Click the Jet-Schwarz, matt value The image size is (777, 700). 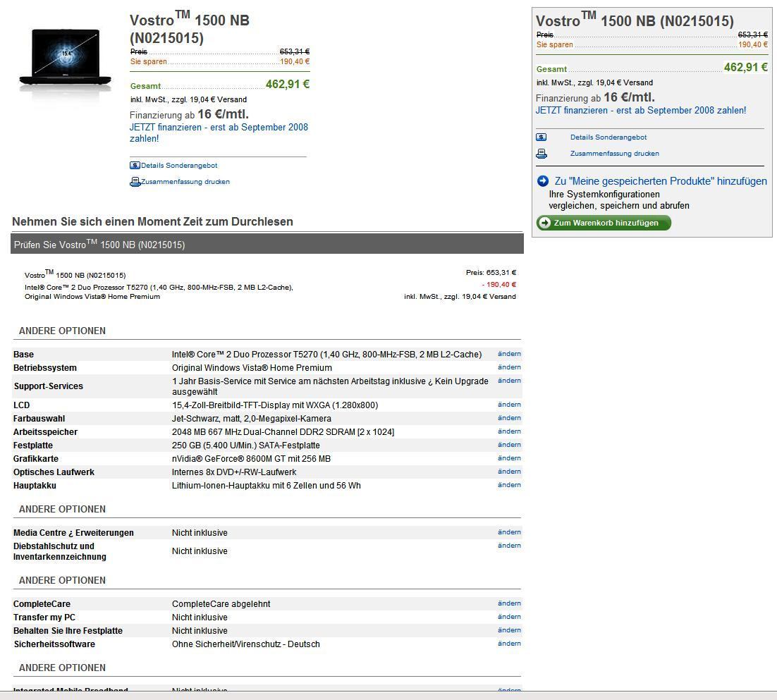pos(251,419)
